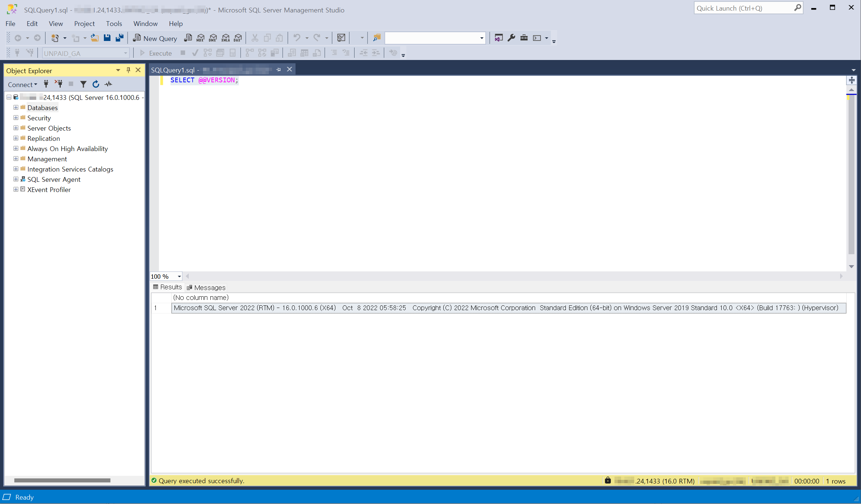The image size is (861, 504).
Task: Click the Activity Monitor pulse icon in Object Explorer
Action: [108, 84]
